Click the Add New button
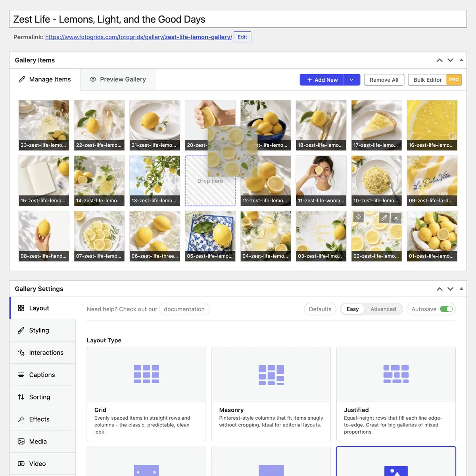 (x=322, y=80)
